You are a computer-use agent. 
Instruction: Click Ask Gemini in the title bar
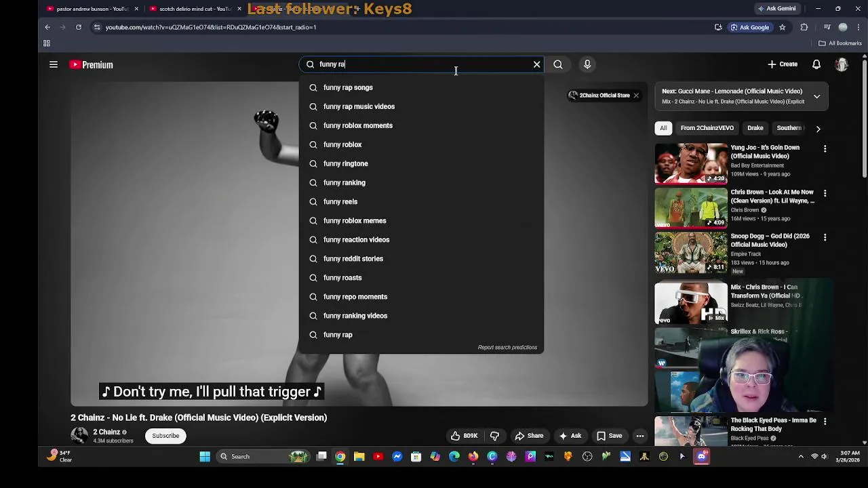pos(776,9)
